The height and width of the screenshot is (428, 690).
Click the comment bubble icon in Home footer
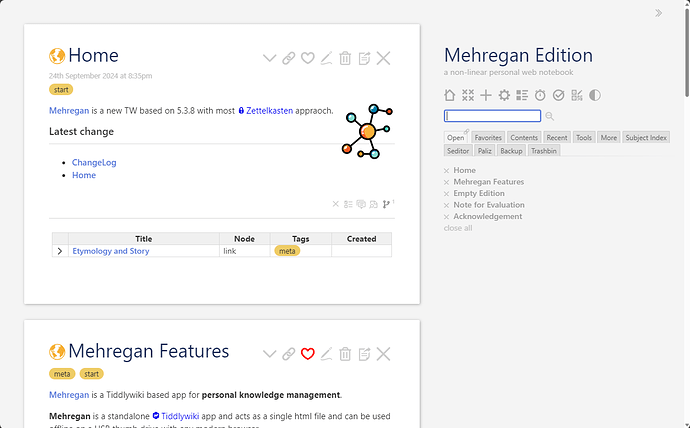(x=361, y=204)
